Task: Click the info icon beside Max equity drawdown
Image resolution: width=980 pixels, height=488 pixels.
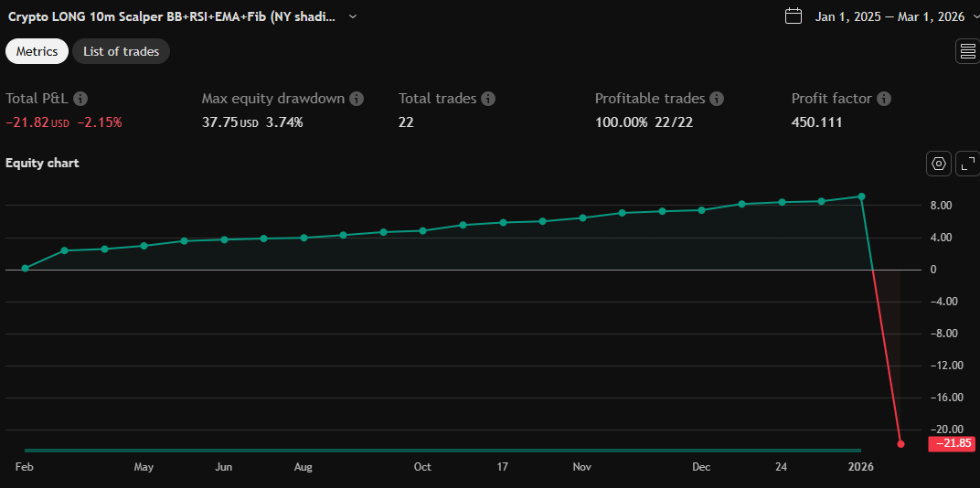Action: point(357,99)
